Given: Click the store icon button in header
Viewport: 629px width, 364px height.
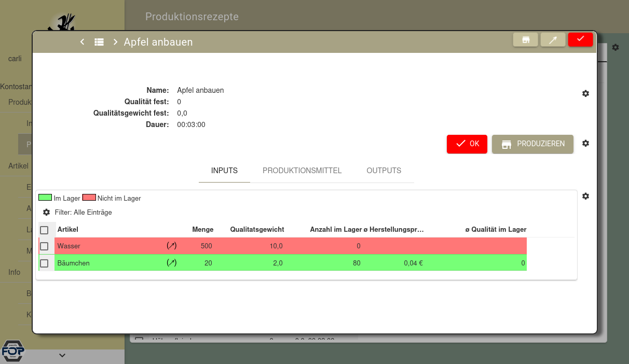Looking at the screenshot, I should click(x=526, y=40).
